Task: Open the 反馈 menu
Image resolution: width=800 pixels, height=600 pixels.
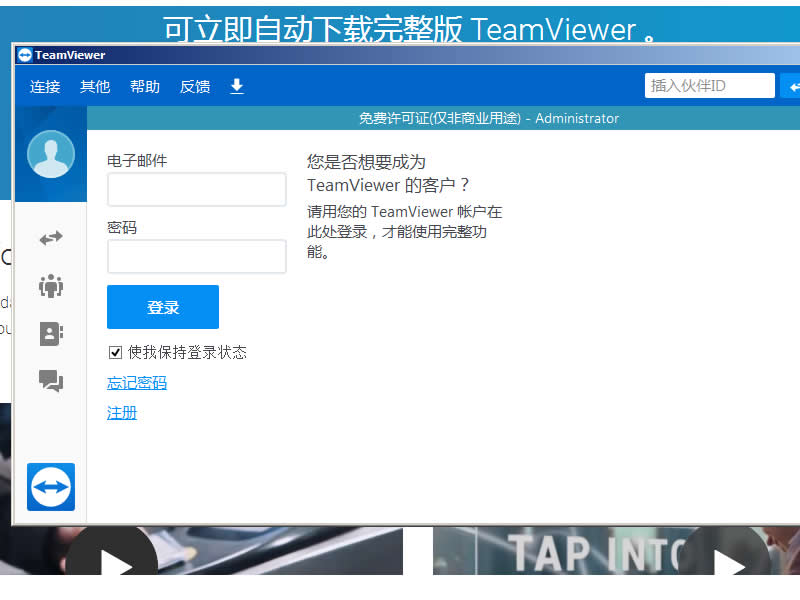Action: (194, 87)
